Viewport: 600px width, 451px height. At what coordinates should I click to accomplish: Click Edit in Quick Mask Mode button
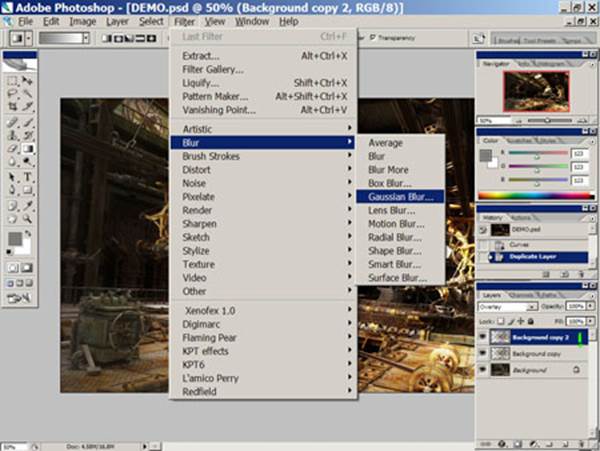pyautogui.click(x=27, y=267)
